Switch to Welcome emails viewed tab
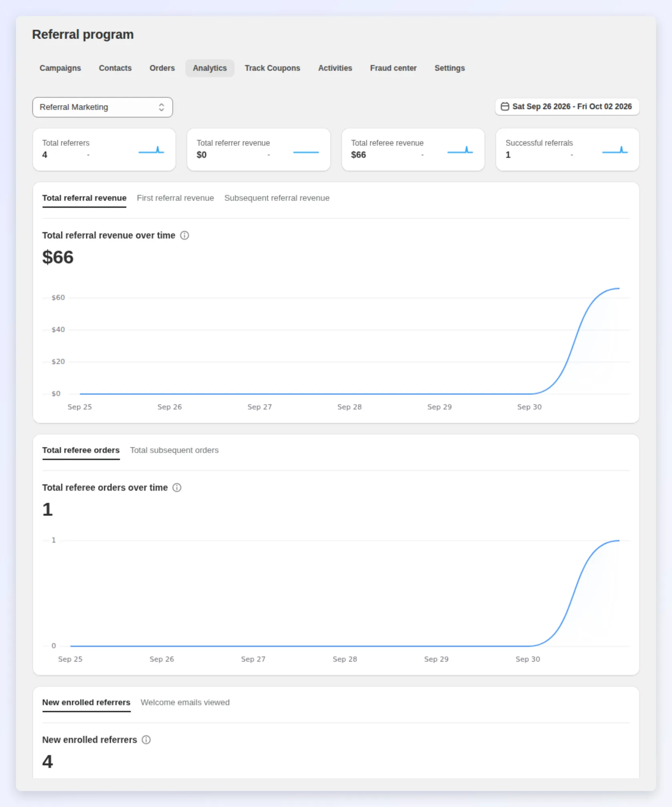The width and height of the screenshot is (672, 807). point(185,703)
